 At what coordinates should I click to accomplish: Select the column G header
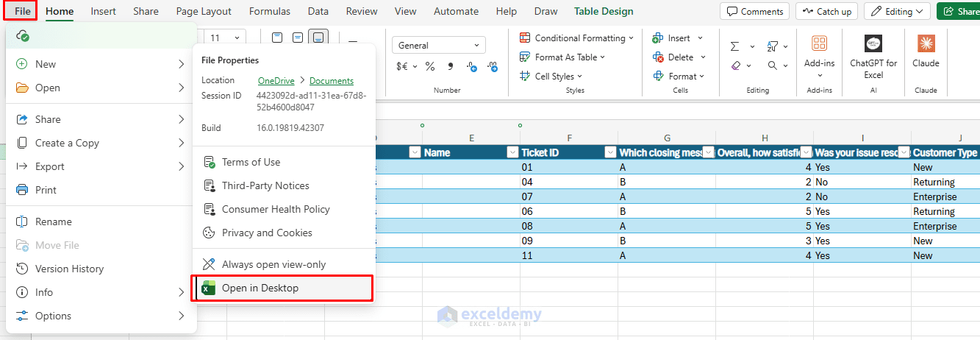(x=667, y=138)
